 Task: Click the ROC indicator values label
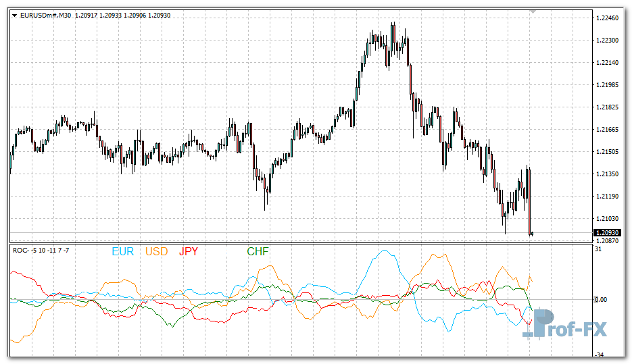[41, 251]
